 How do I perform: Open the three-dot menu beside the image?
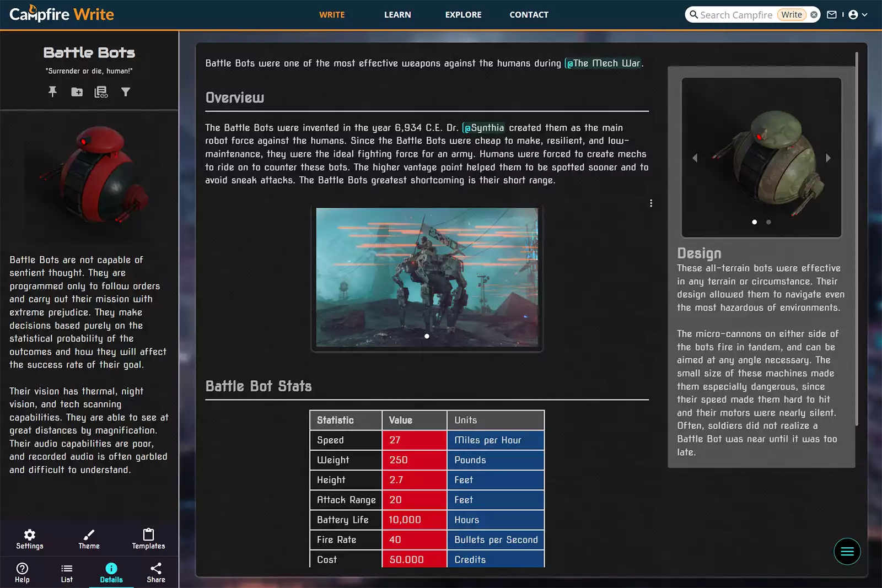point(650,203)
